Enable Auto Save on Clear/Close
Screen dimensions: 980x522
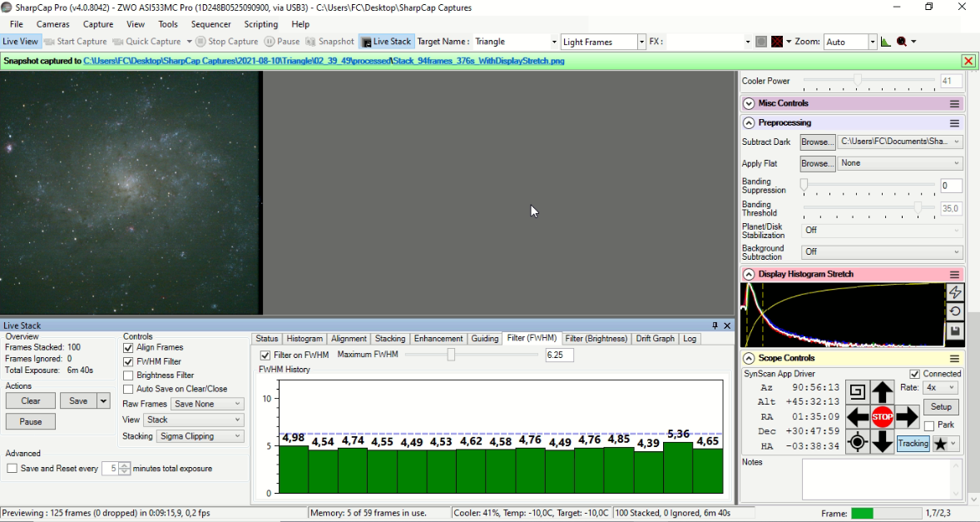pos(128,390)
